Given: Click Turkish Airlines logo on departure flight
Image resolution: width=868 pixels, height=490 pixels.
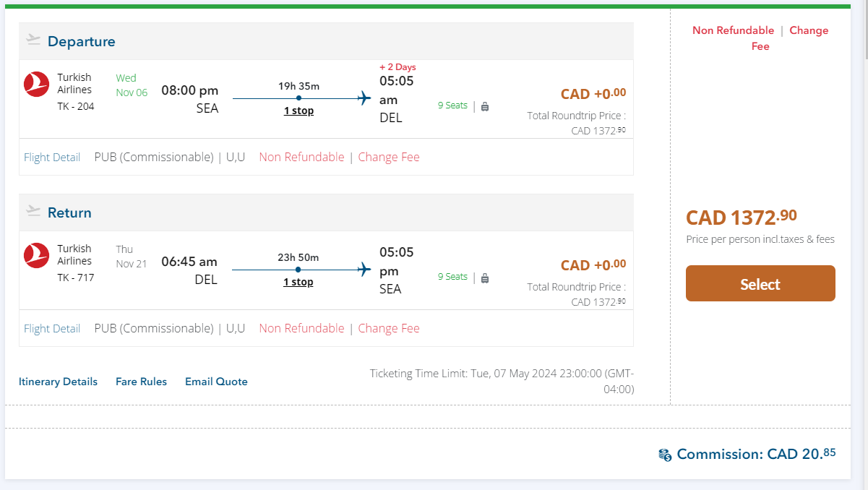Looking at the screenshot, I should pyautogui.click(x=36, y=85).
